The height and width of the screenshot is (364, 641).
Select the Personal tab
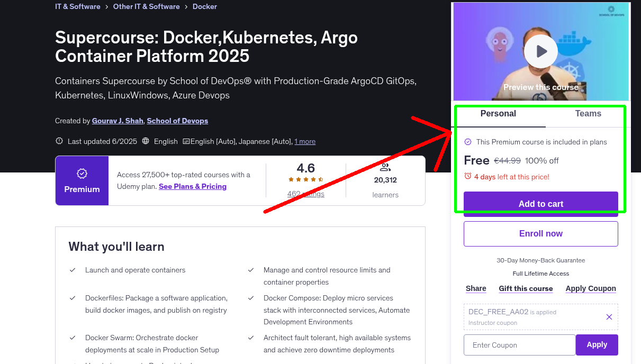coord(498,113)
